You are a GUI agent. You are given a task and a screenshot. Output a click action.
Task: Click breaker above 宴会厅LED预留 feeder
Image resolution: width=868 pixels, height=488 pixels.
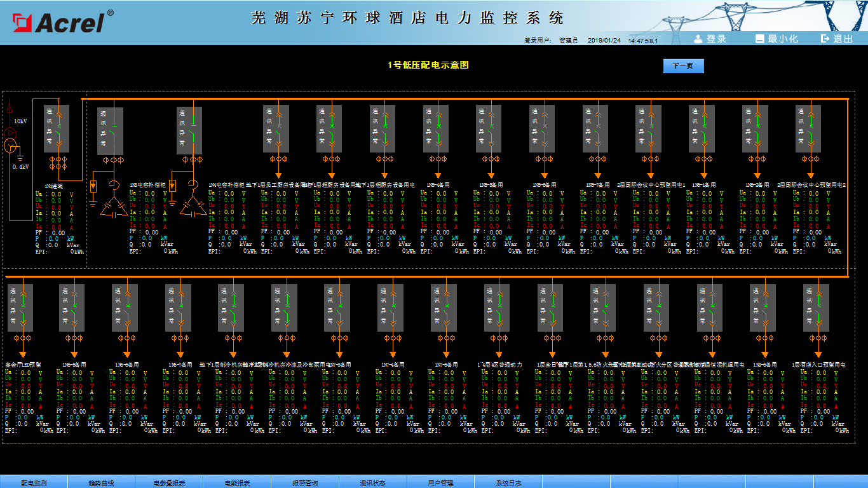(20, 308)
